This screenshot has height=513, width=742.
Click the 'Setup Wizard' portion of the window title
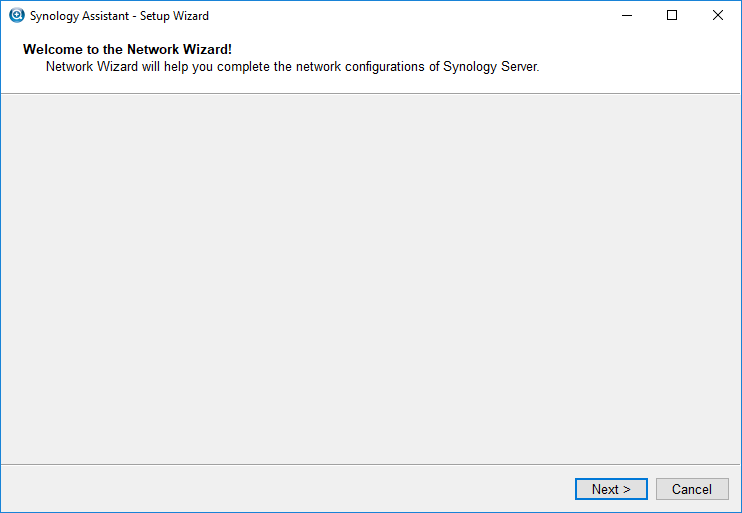click(x=174, y=16)
